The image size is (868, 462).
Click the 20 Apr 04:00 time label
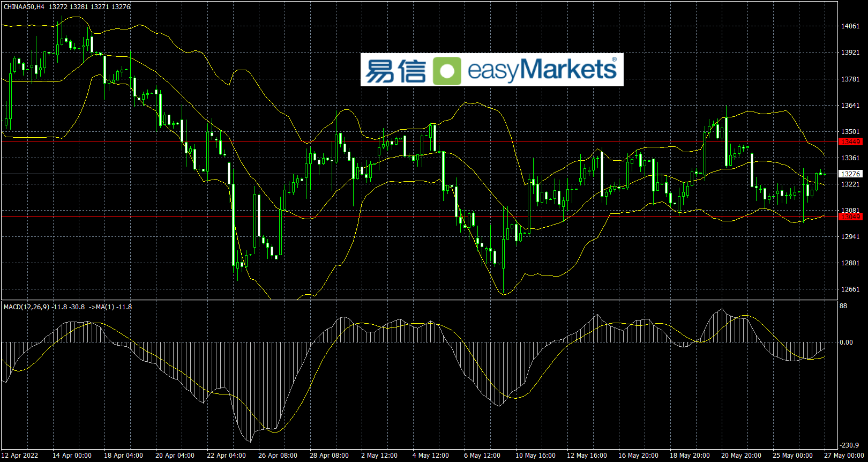tap(175, 456)
